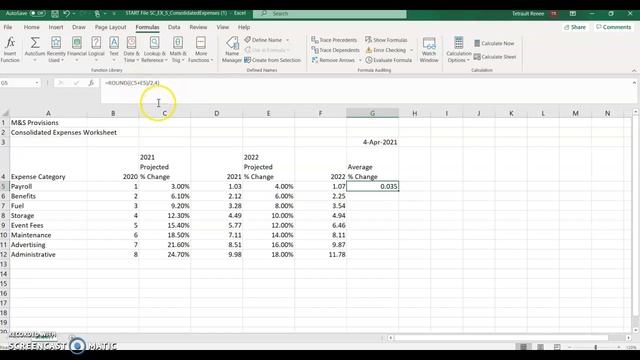This screenshot has height=360, width=640.
Task: Click the AutoSum sigma icon
Action: coord(35,42)
